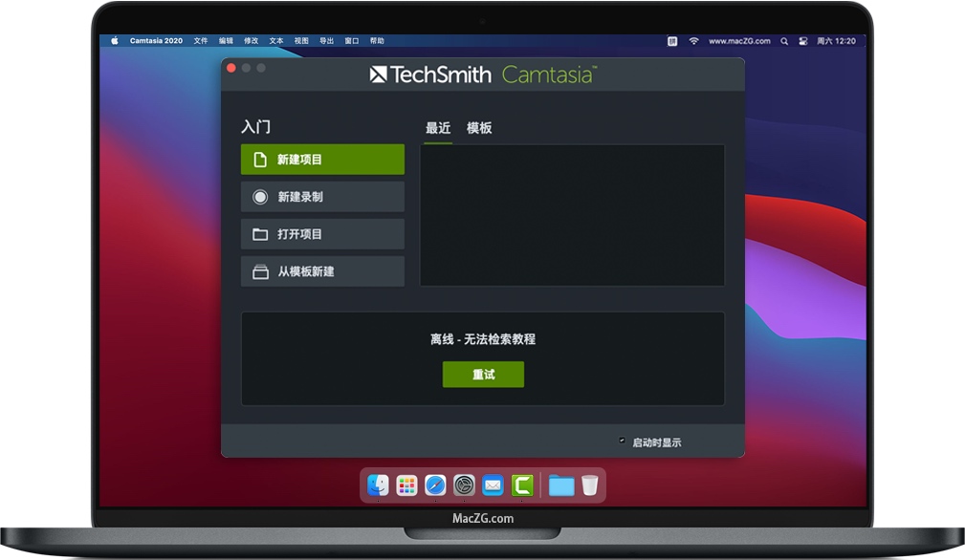Open an existing project via 打开项目

[x=322, y=234]
